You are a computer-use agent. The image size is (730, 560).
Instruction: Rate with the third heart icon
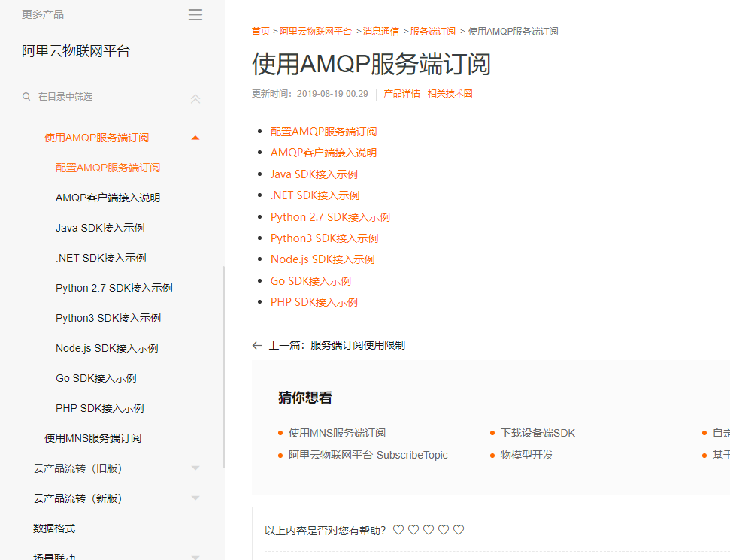pyautogui.click(x=429, y=530)
